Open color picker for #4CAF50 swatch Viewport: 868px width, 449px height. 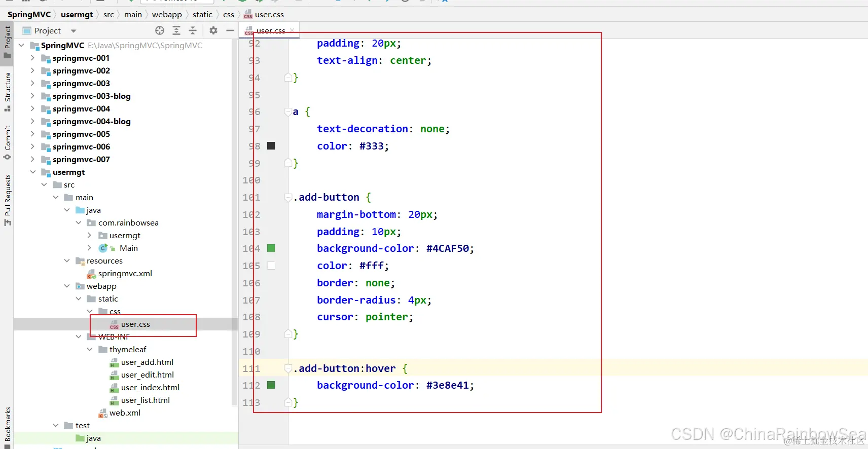271,248
